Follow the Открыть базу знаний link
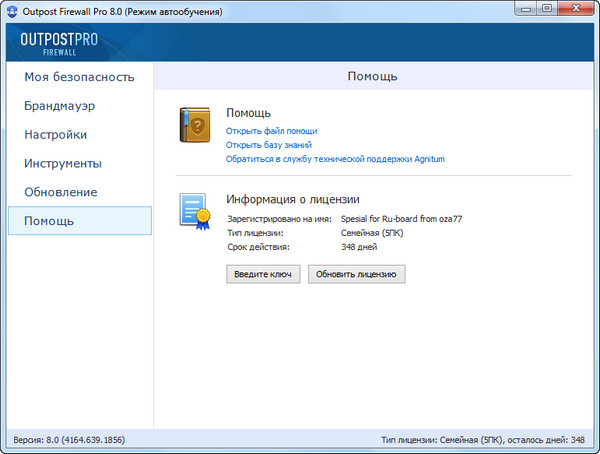 pyautogui.click(x=270, y=145)
